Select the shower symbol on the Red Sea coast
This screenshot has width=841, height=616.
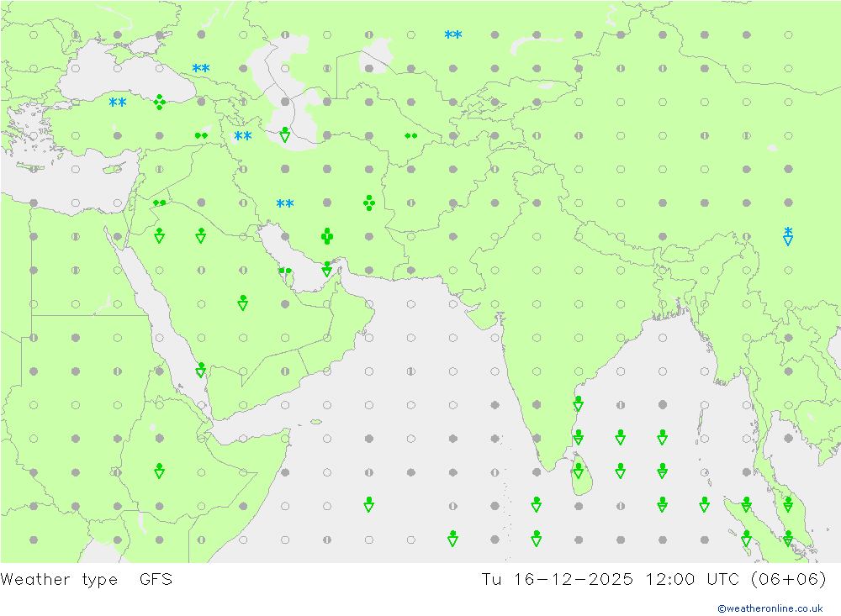pos(201,370)
